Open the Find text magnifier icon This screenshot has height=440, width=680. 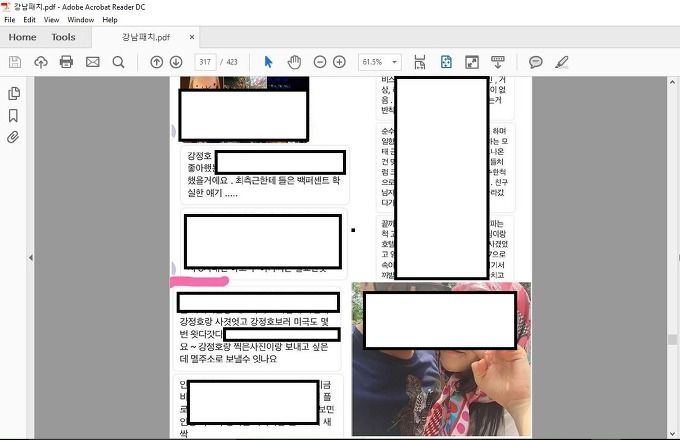118,62
